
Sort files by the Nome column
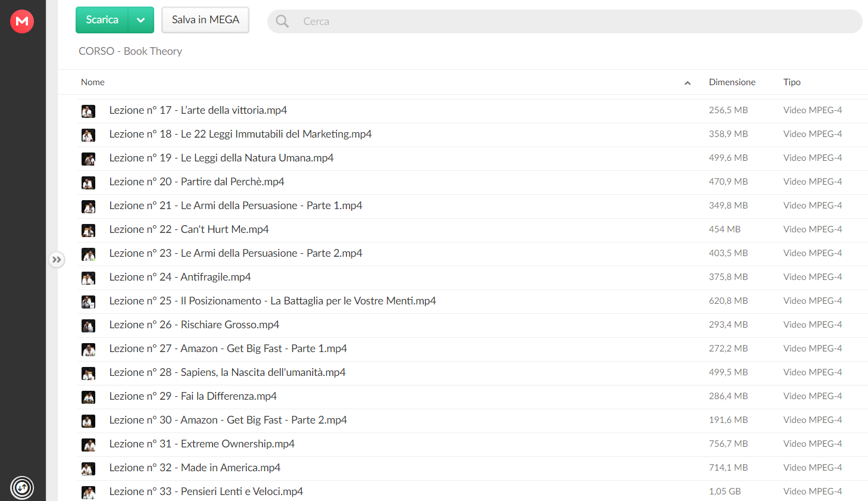(x=93, y=82)
